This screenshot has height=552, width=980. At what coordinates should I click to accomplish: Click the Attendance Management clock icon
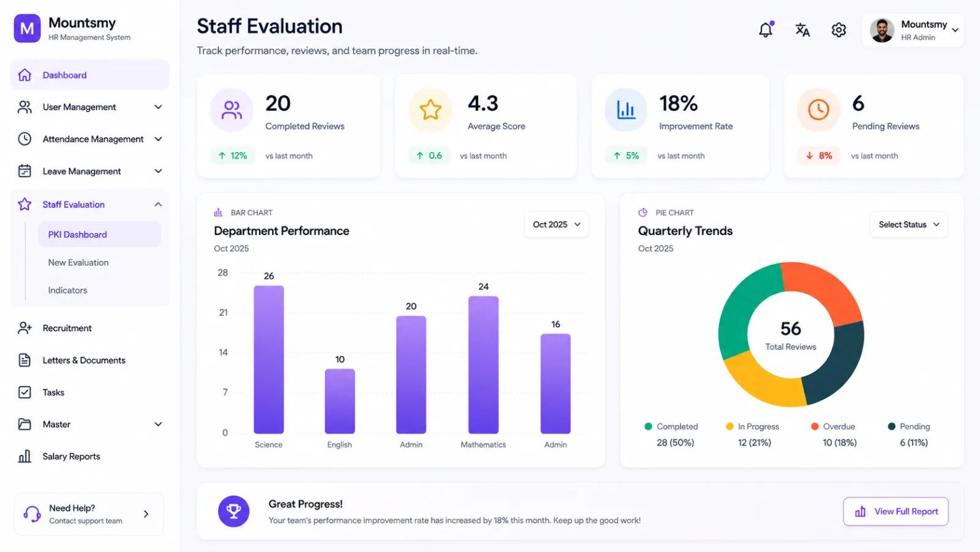(x=24, y=139)
